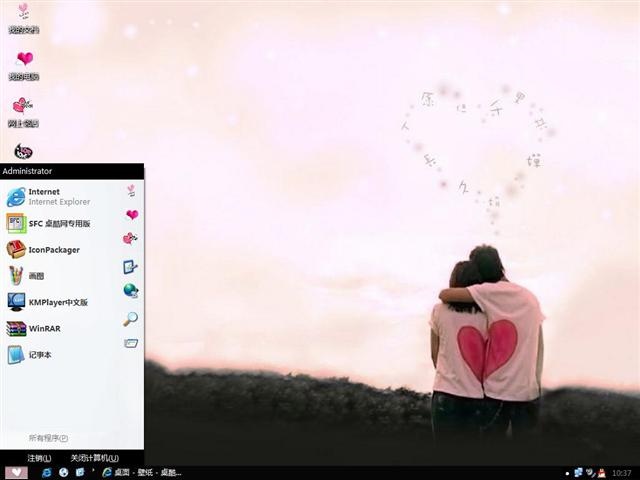Click the network computers tray icon

(x=579, y=473)
